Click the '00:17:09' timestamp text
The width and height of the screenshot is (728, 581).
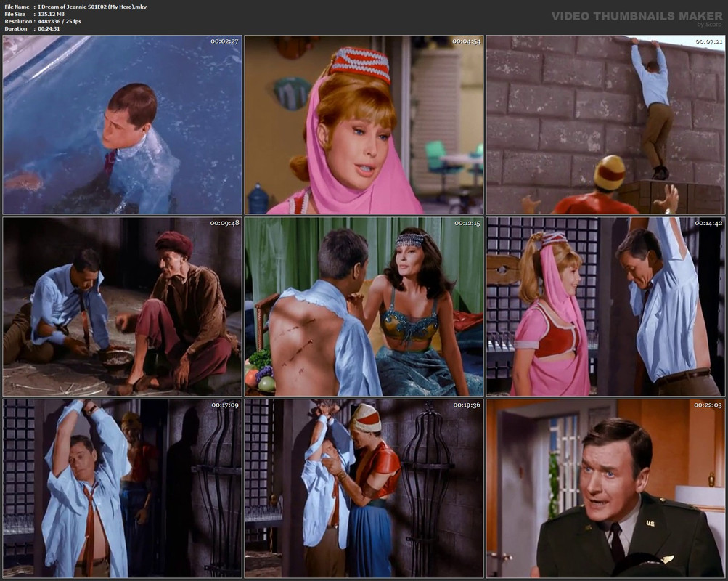225,405
